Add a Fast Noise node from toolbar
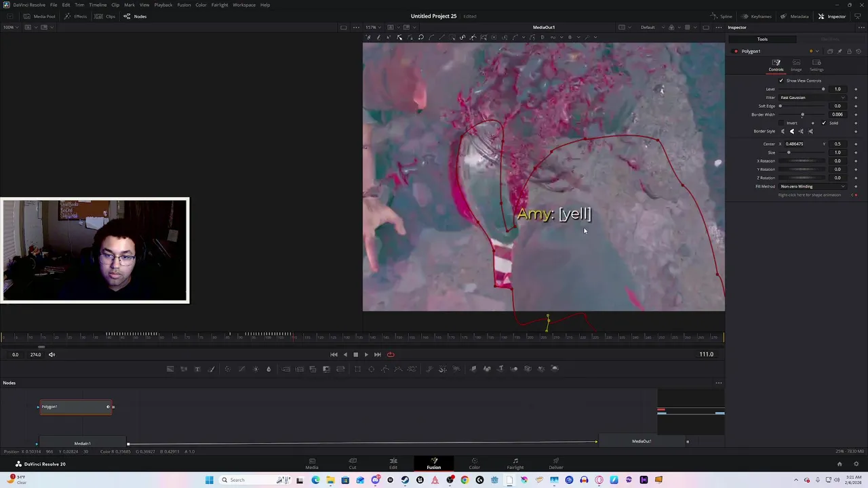Image resolution: width=868 pixels, height=488 pixels. pyautogui.click(x=184, y=369)
